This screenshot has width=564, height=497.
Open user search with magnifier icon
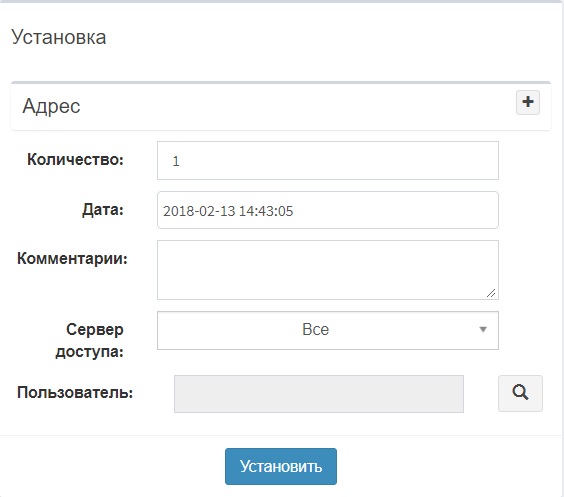pos(520,393)
